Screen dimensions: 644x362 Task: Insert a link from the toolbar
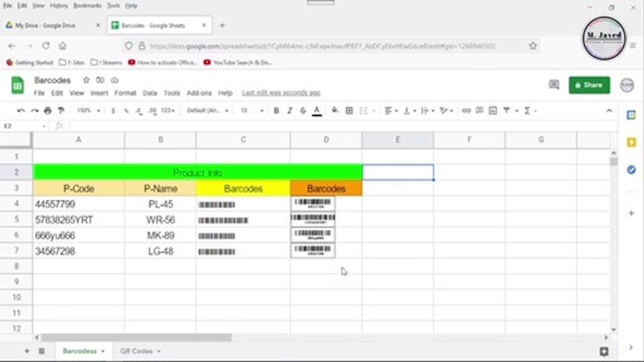click(x=466, y=111)
